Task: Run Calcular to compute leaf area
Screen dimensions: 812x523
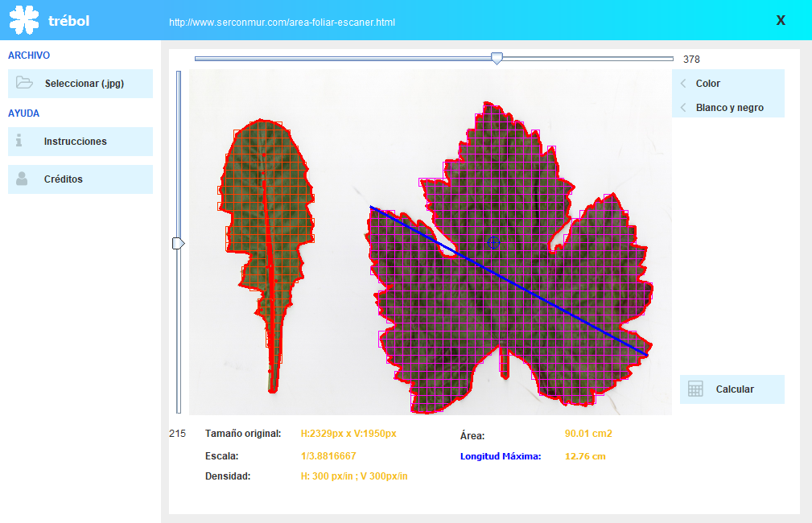Action: [x=732, y=389]
